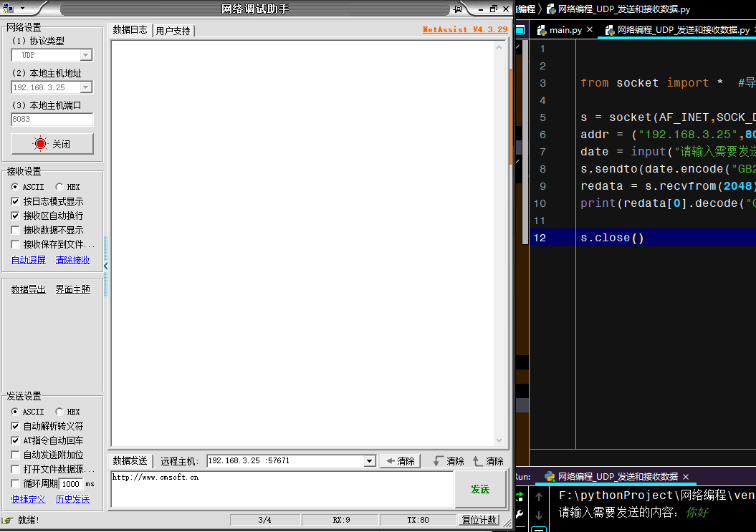Pin the NetAssist window on top
This screenshot has width=756, height=532.
tap(458, 9)
